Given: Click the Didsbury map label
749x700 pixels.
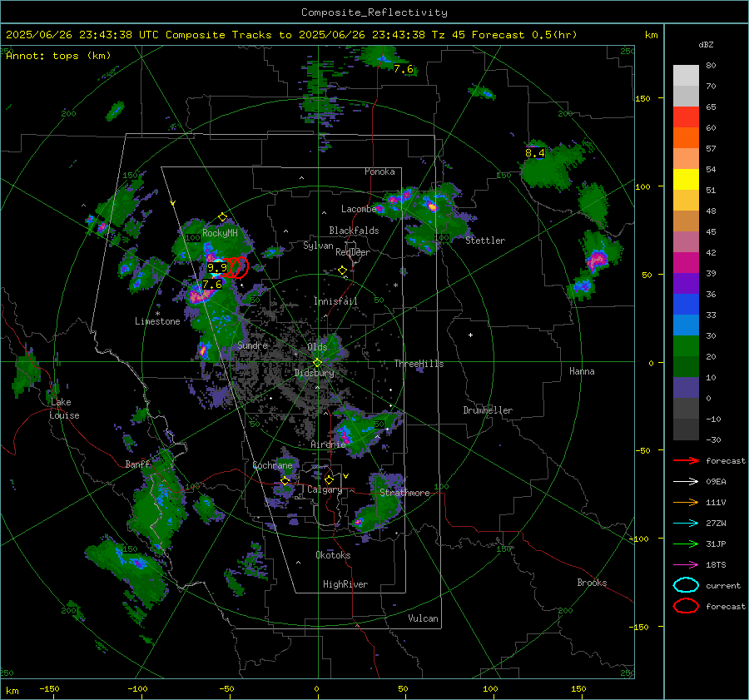Looking at the screenshot, I should (314, 373).
